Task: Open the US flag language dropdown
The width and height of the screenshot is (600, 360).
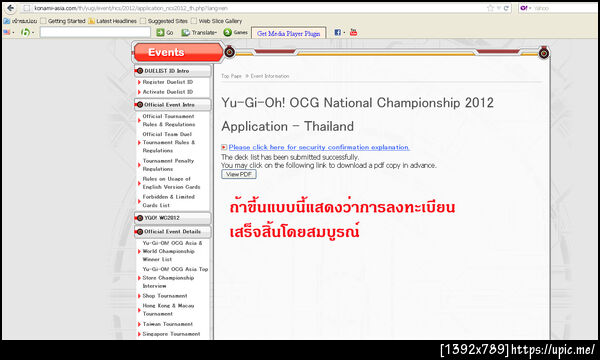Action: pyautogui.click(x=9, y=33)
